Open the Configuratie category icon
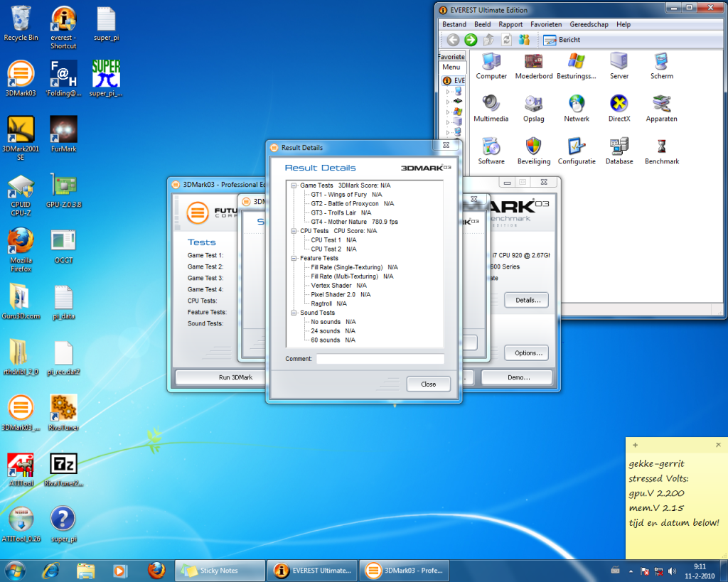728x582 pixels. (576, 151)
